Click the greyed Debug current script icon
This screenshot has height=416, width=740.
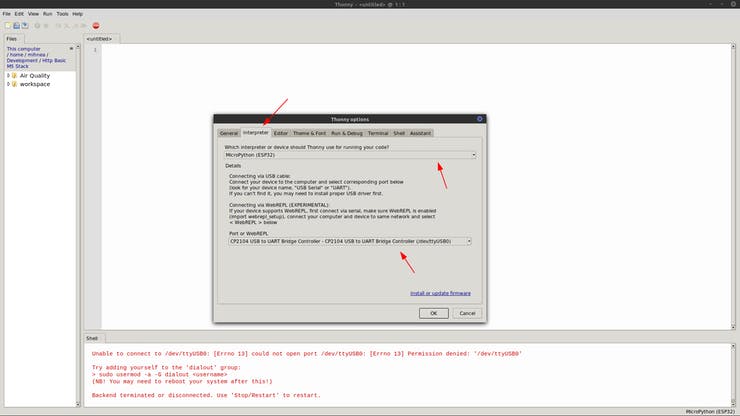point(46,25)
